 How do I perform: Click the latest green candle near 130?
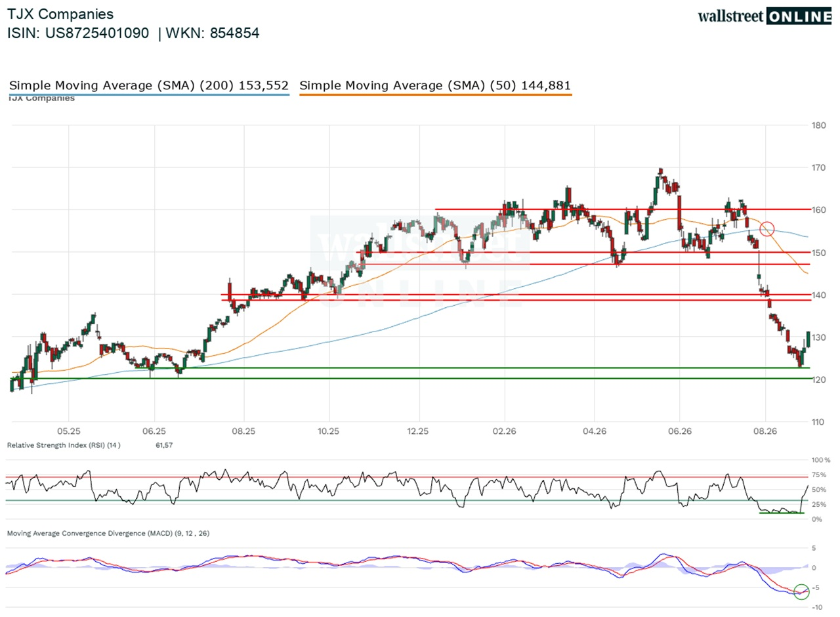click(808, 339)
